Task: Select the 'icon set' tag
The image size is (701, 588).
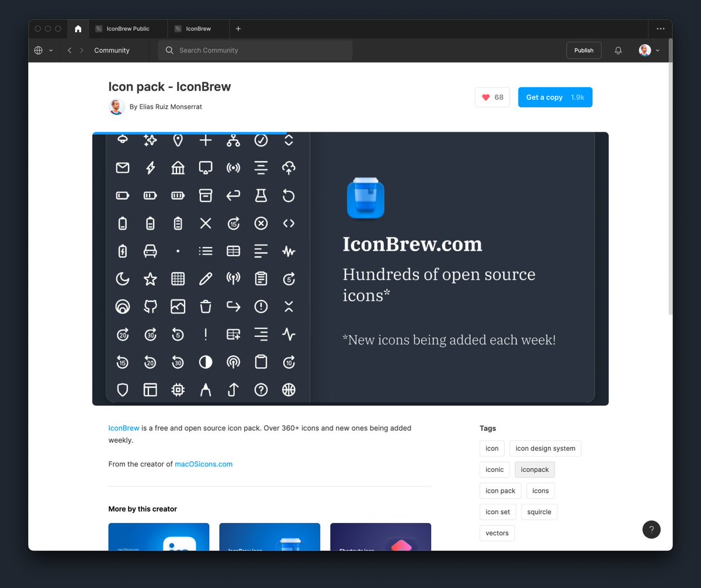Action: pos(498,512)
